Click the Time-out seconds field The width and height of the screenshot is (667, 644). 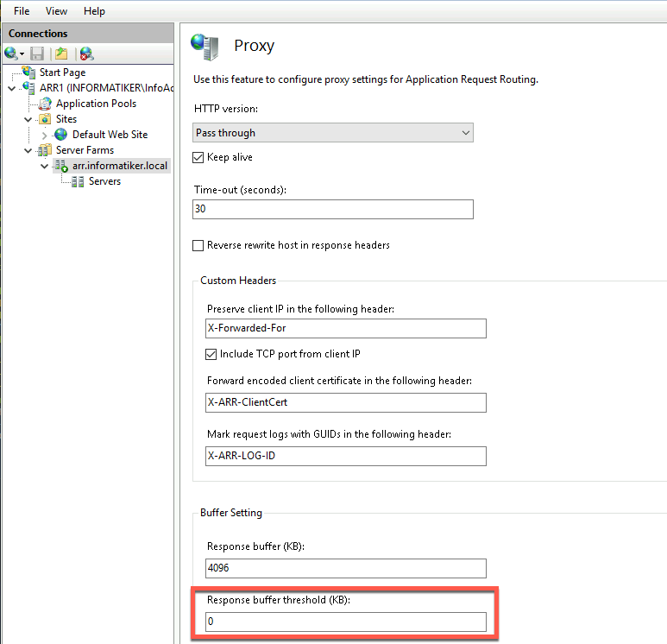[x=333, y=209]
